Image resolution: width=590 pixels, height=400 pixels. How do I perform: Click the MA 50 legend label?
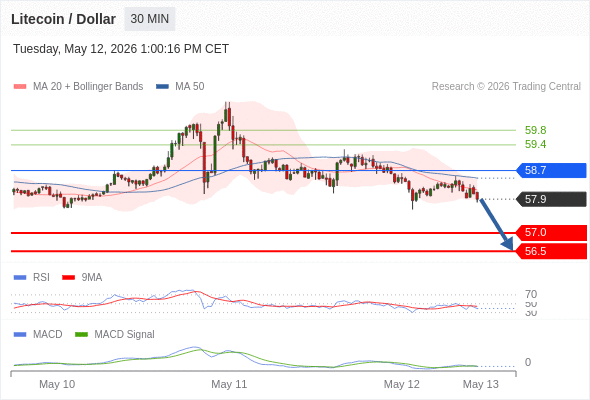click(x=190, y=87)
